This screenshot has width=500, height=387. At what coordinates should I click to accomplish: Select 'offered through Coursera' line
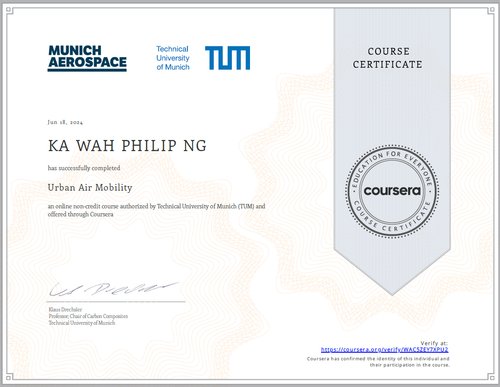[x=80, y=214]
